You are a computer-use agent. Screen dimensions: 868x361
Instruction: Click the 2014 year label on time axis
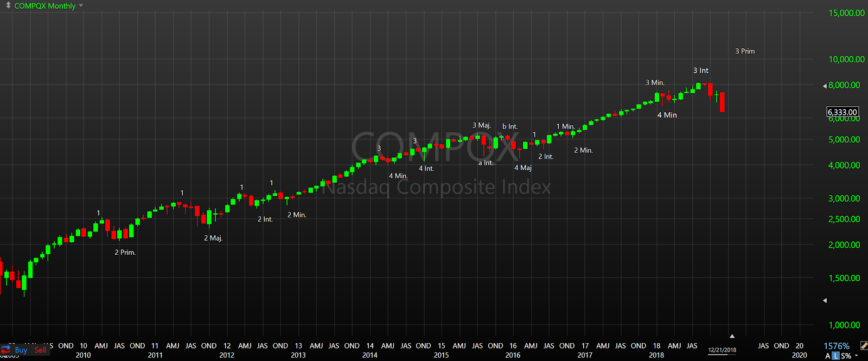(x=370, y=355)
